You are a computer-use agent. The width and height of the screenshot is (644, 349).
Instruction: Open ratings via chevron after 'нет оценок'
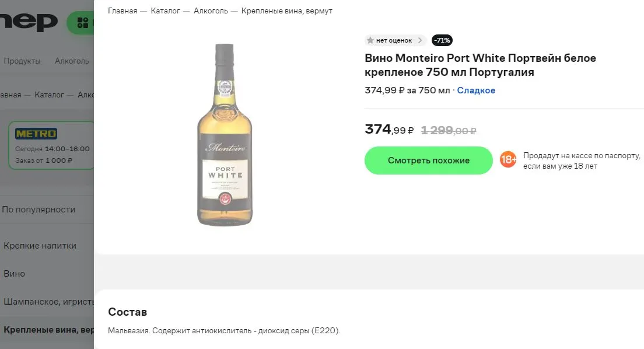coord(420,40)
